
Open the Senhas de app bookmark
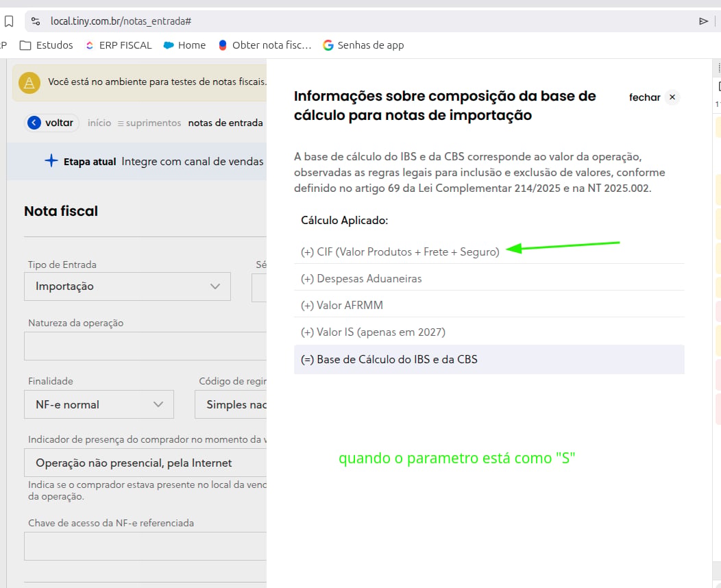[363, 45]
